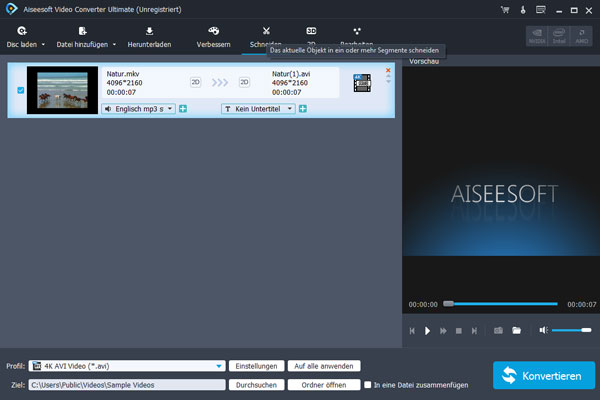
Task: Click the Durchsuchen button
Action: point(254,384)
